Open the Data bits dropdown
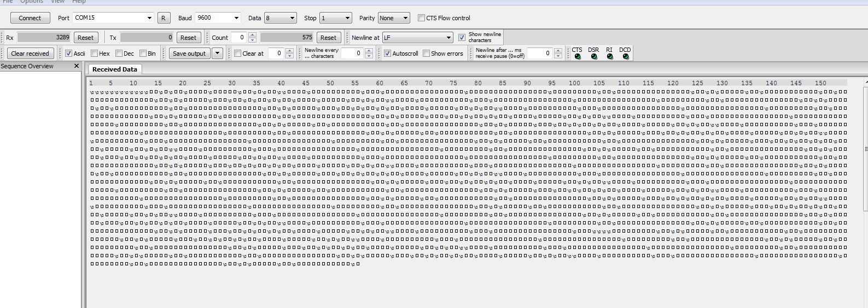This screenshot has height=308, width=868. (x=280, y=18)
